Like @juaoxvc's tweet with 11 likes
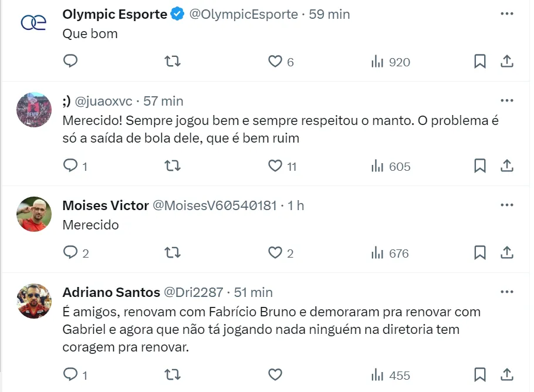The image size is (534, 392). [x=275, y=166]
